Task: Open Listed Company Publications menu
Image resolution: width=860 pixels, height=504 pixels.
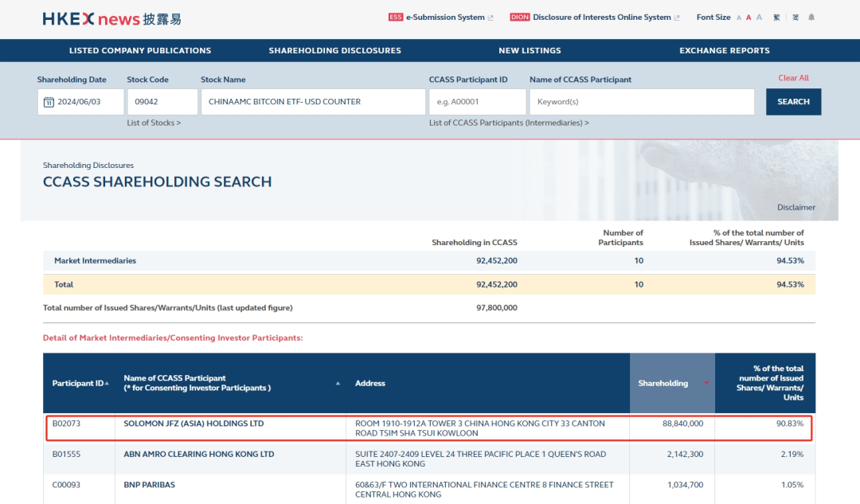Action: pyautogui.click(x=140, y=50)
